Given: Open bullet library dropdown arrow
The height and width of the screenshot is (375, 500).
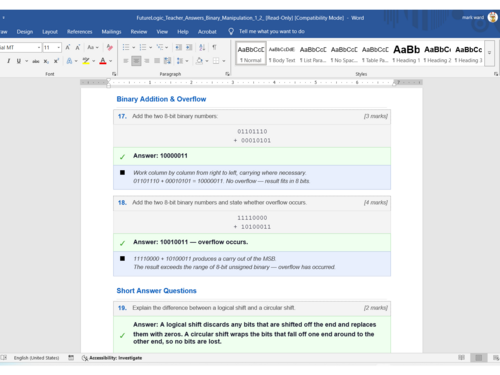Looking at the screenshot, I should point(133,47).
